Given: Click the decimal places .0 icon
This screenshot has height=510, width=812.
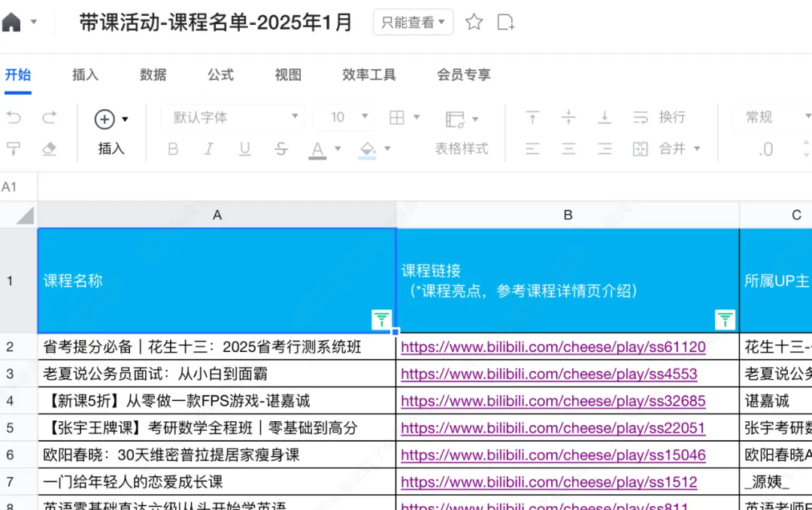Looking at the screenshot, I should tap(765, 150).
